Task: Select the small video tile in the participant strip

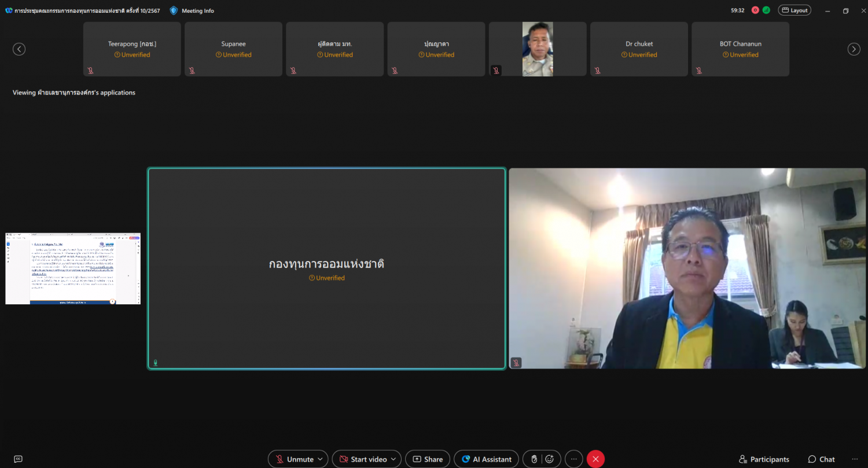Action: click(x=538, y=49)
